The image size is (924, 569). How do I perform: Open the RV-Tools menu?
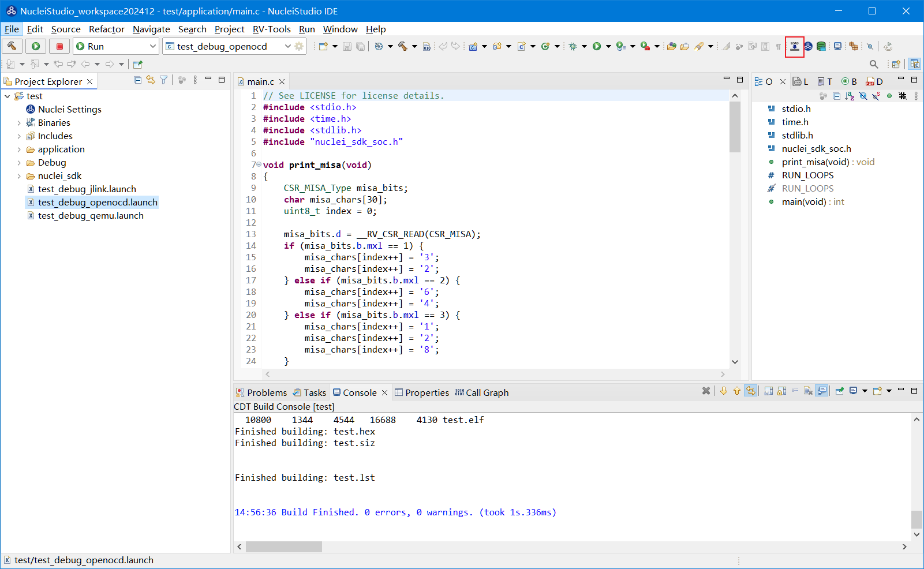(x=271, y=29)
